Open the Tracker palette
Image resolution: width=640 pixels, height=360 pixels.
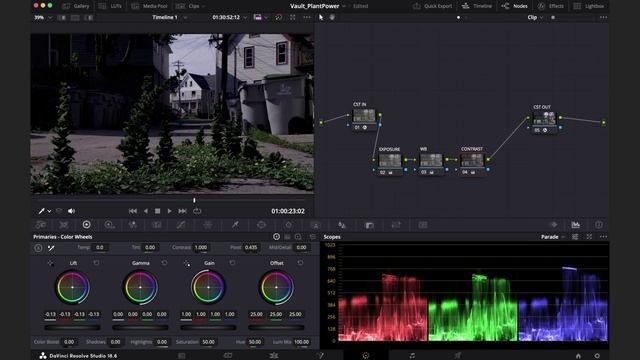[x=289, y=225]
